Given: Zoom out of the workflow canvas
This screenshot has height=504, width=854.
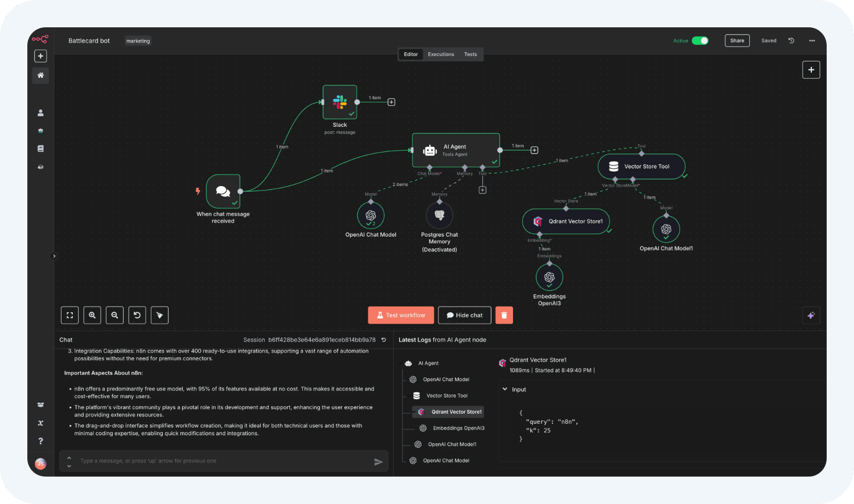Looking at the screenshot, I should (x=114, y=315).
